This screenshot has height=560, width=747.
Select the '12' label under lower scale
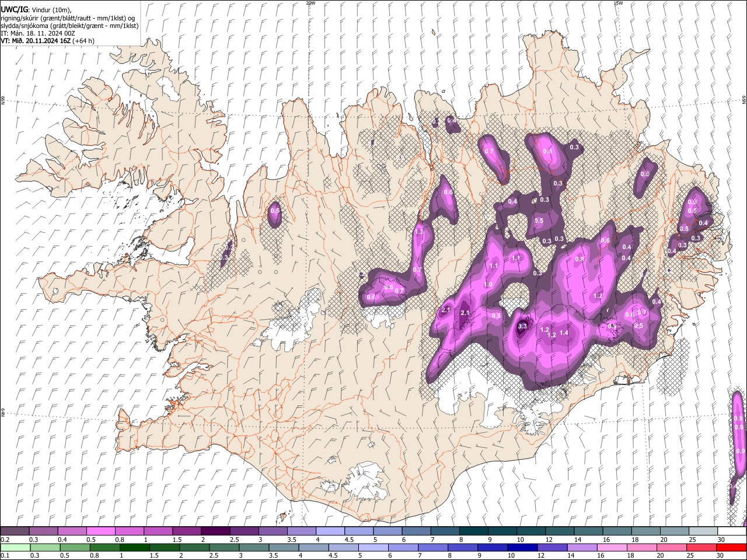point(541,555)
